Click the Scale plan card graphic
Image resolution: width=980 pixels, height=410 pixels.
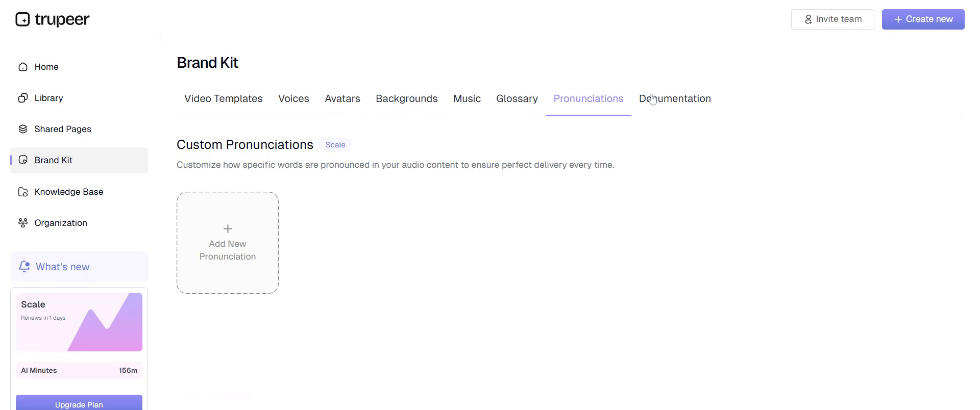click(x=79, y=322)
